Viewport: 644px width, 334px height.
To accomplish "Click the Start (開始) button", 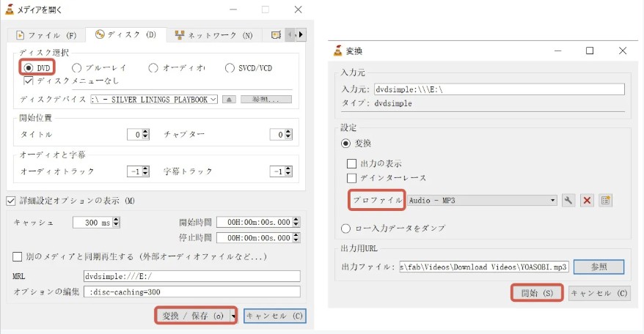I will coord(537,293).
